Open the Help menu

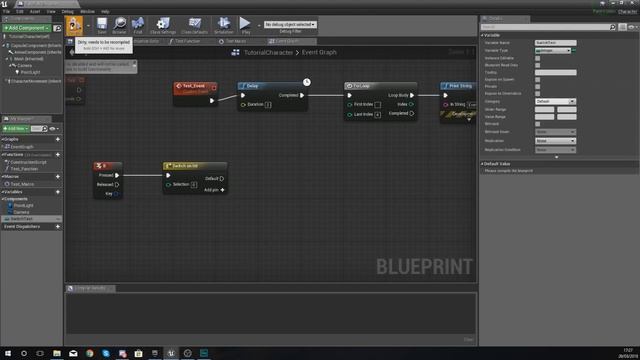tap(105, 11)
